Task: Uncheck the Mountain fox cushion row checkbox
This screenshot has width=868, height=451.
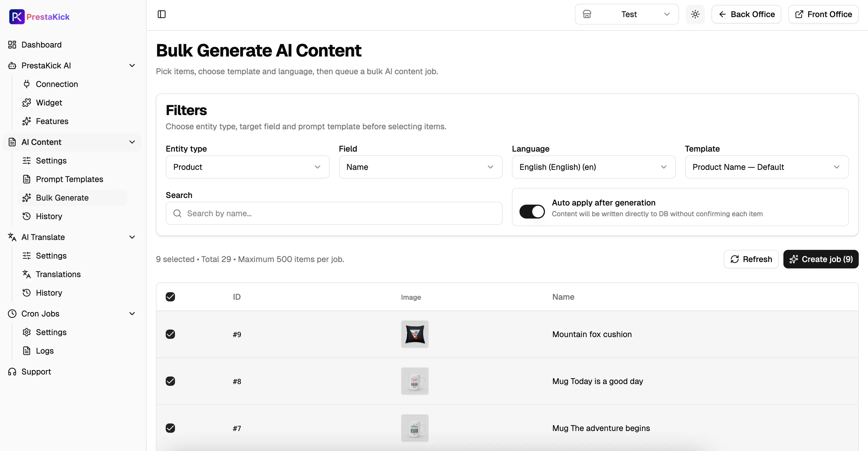Action: tap(170, 334)
